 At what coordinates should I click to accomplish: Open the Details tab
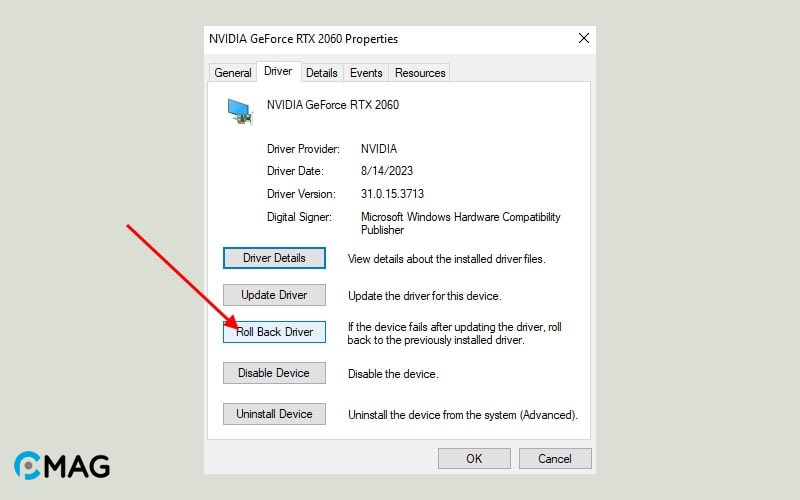coord(321,73)
